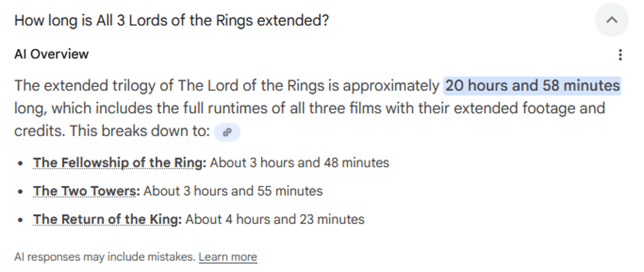Click the Learn more link
This screenshot has height=272, width=644.
(228, 257)
